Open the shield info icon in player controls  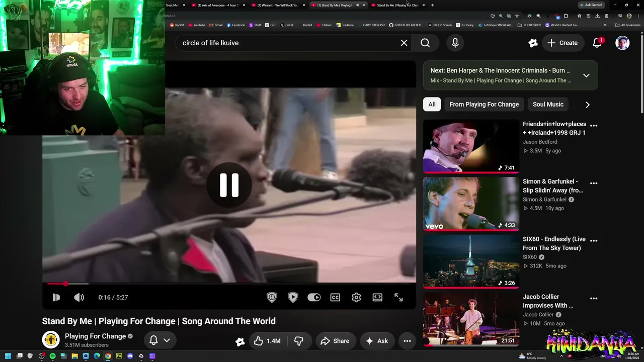pos(272,297)
